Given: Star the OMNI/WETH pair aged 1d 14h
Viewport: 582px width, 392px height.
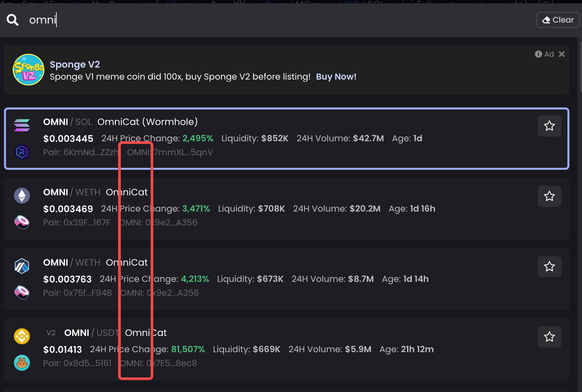Looking at the screenshot, I should 549,267.
